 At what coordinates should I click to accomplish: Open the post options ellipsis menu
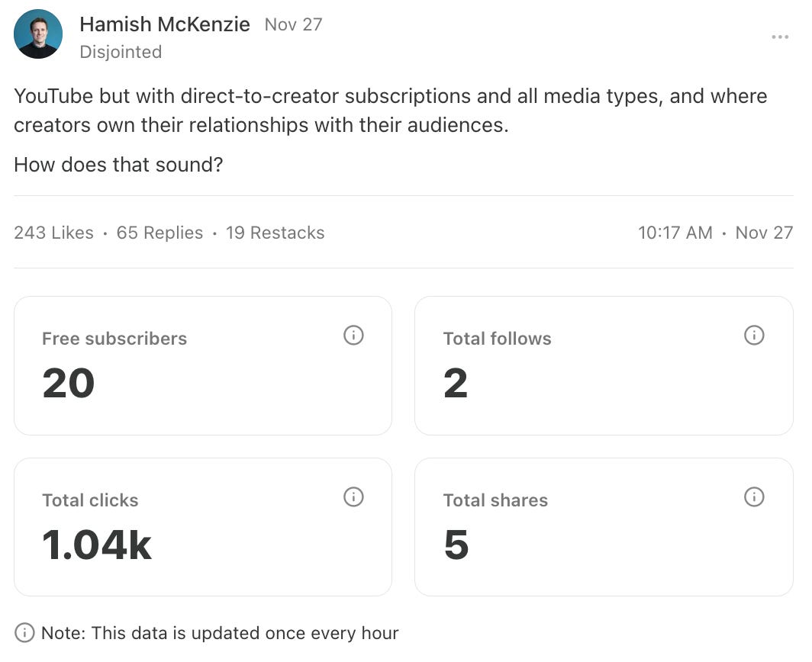tap(781, 37)
